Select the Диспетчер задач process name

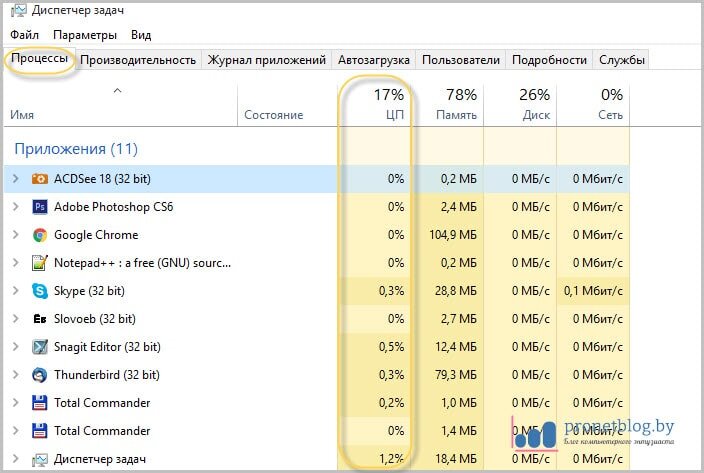pyautogui.click(x=100, y=459)
